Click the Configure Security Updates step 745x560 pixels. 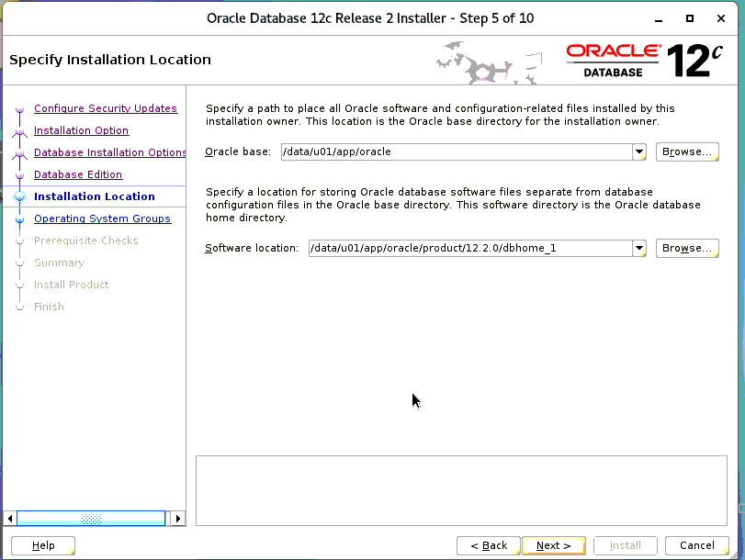(x=105, y=108)
